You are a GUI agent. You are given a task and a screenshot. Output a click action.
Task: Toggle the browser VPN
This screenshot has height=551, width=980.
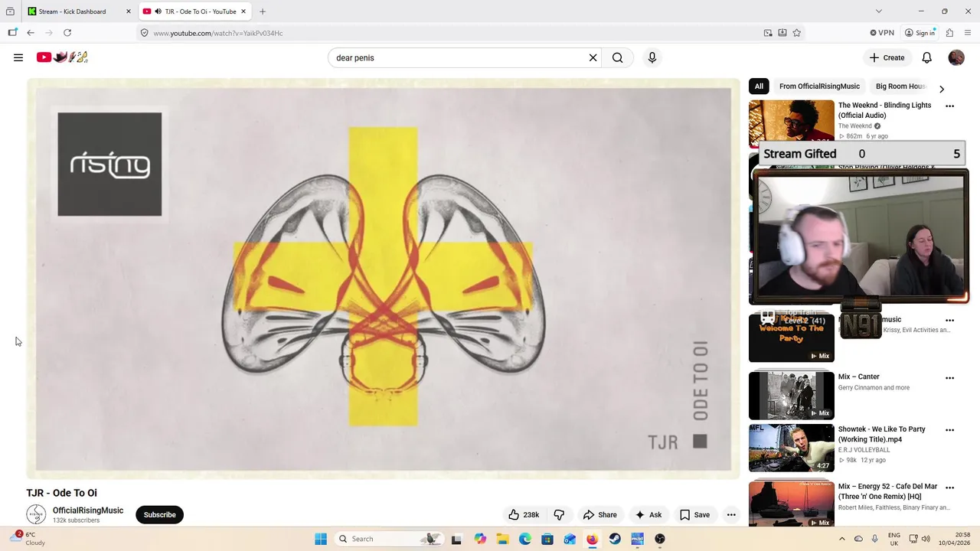882,33
